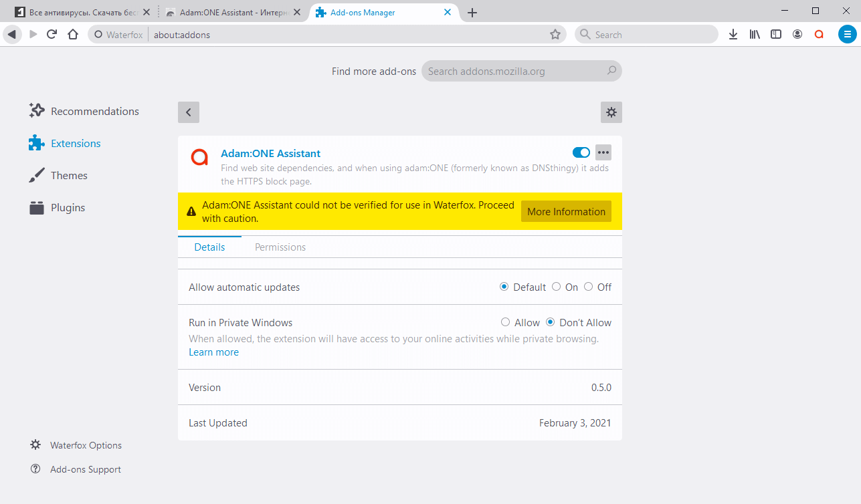Toggle the sidebars toolbar icon
The height and width of the screenshot is (504, 861).
pyautogui.click(x=776, y=34)
